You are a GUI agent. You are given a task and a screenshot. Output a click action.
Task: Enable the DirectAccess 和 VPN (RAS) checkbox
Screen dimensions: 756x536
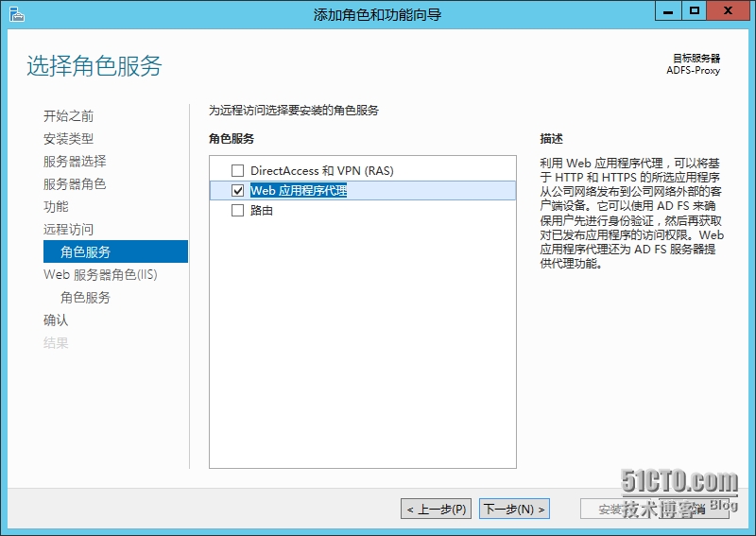(x=238, y=171)
